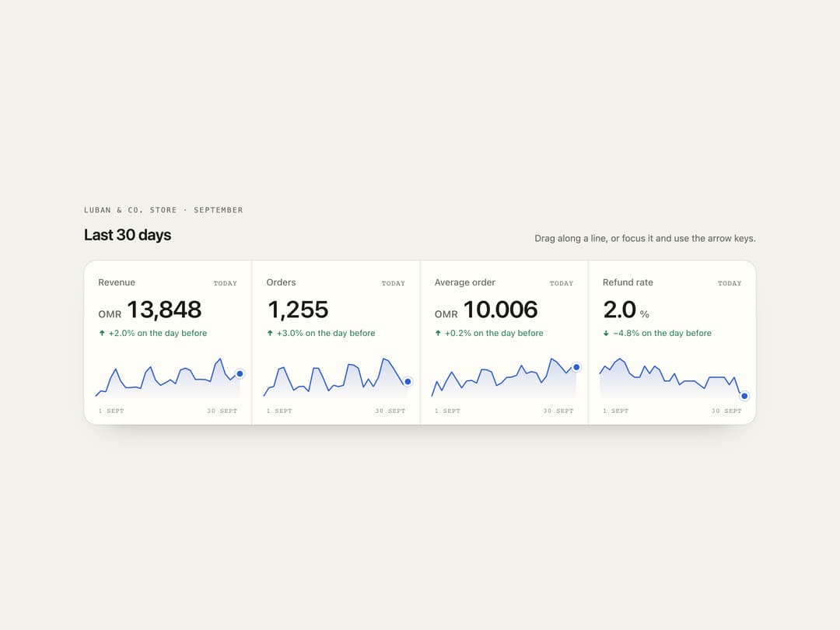Click the Revenue value 13,848
This screenshot has width=840, height=630.
pyautogui.click(x=164, y=310)
